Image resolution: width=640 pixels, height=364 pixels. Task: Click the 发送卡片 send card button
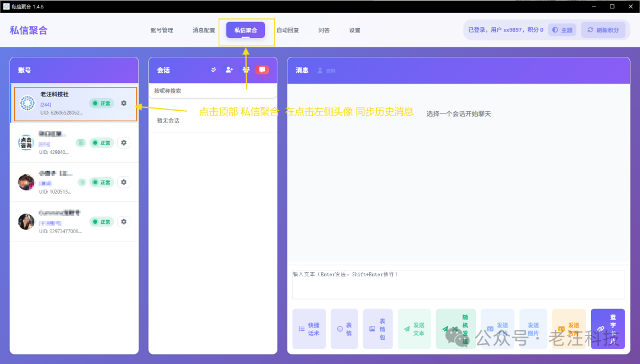(x=498, y=329)
